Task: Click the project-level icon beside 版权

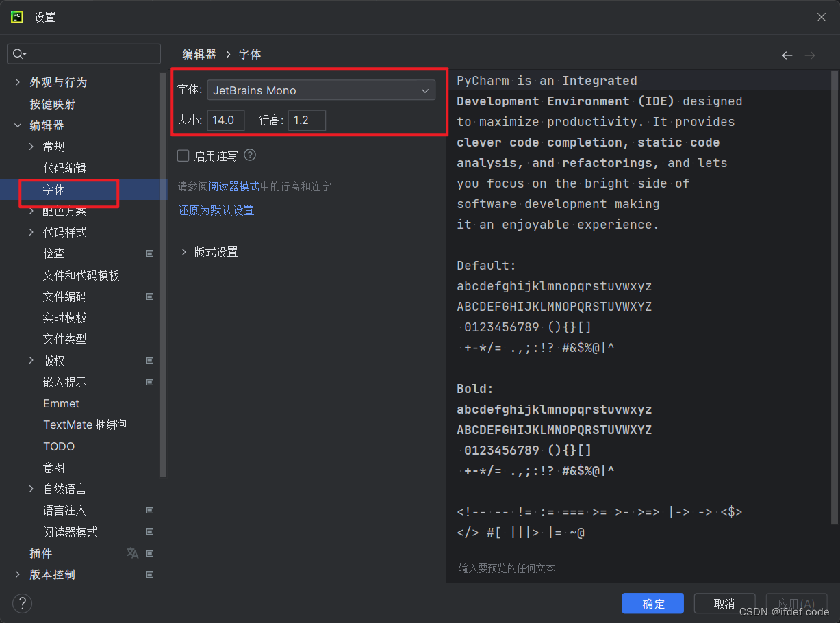Action: pyautogui.click(x=149, y=360)
